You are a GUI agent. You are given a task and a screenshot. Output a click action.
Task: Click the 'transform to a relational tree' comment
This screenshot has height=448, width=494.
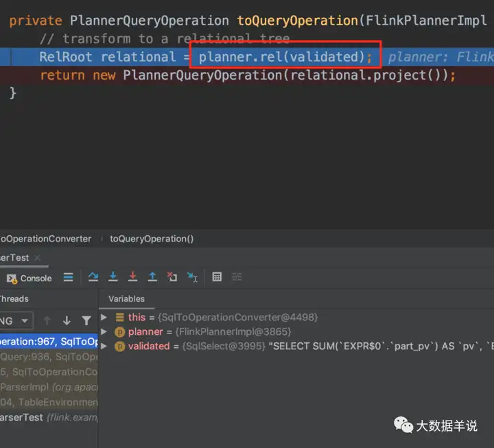tap(165, 38)
